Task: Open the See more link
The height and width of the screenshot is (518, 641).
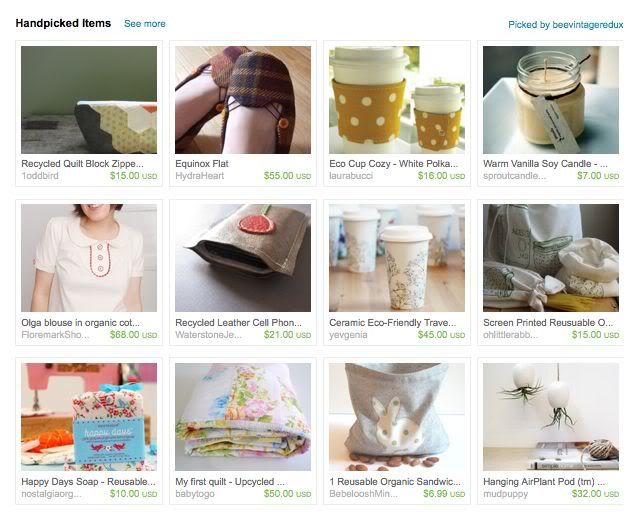Action: pyautogui.click(x=145, y=24)
